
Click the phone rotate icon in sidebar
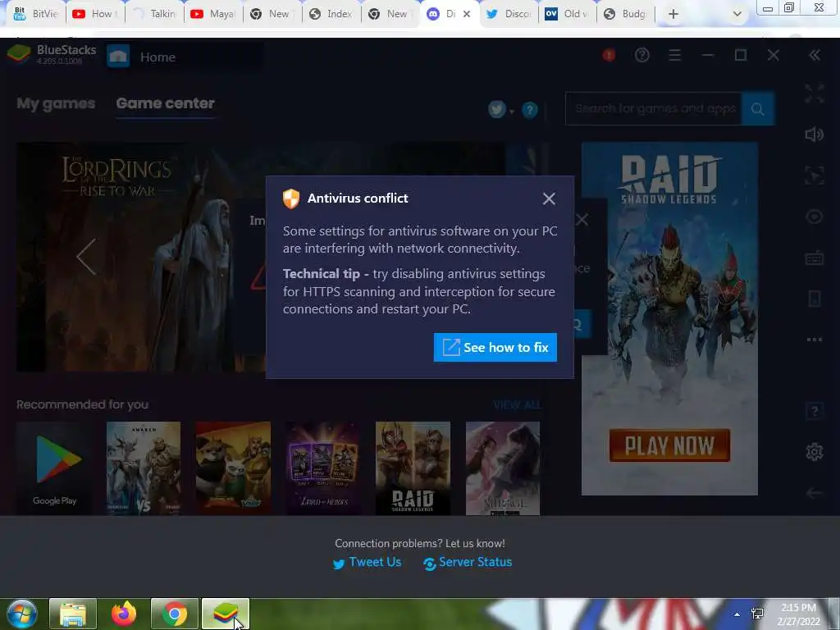pyautogui.click(x=815, y=299)
